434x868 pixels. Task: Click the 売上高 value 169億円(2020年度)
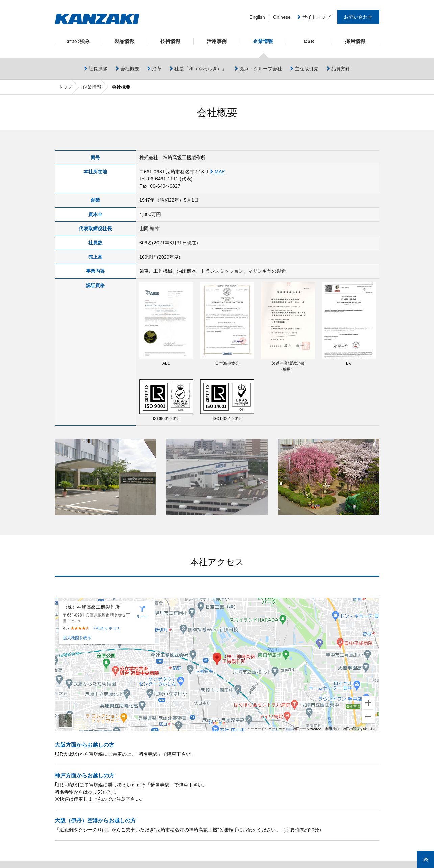pyautogui.click(x=160, y=257)
